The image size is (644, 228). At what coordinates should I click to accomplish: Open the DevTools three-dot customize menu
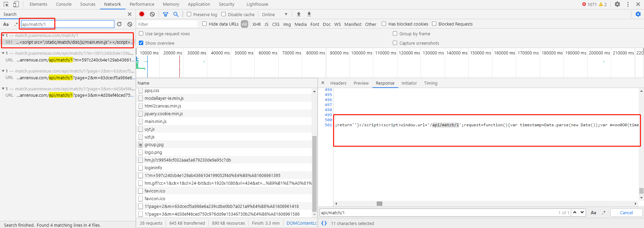pos(628,4)
